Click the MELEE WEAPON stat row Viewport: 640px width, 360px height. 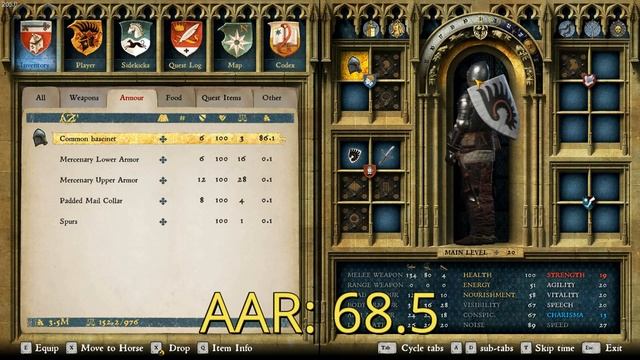[398, 275]
